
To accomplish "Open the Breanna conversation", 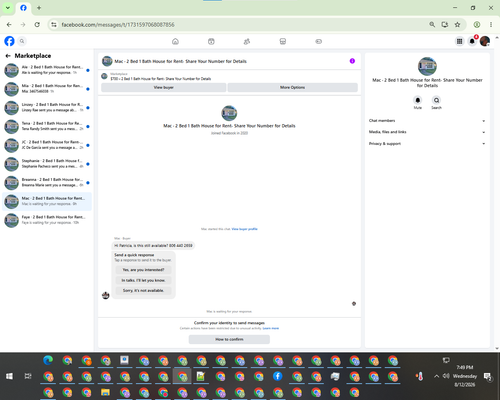I will [x=47, y=183].
